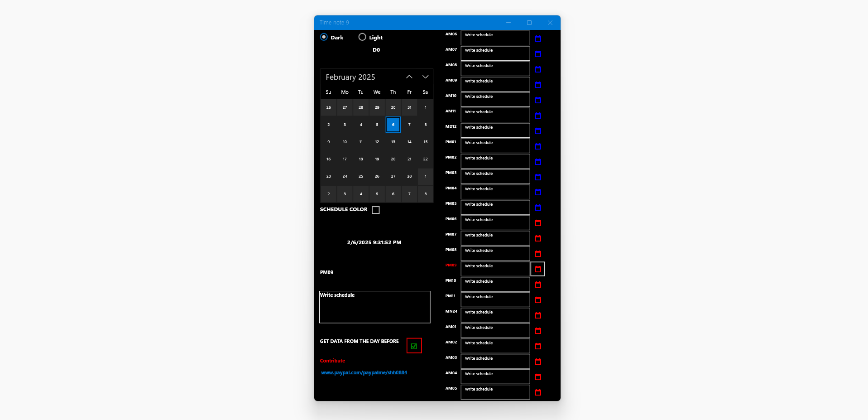Go to next month with down chevron
The width and height of the screenshot is (868, 420).
426,77
